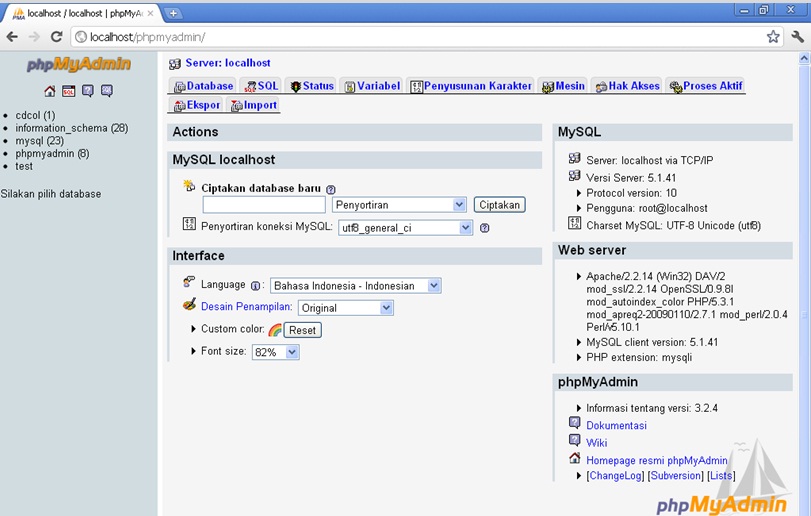Click the server icon beside Server: localhost via TCP/IP
The image size is (811, 516).
tap(575, 158)
